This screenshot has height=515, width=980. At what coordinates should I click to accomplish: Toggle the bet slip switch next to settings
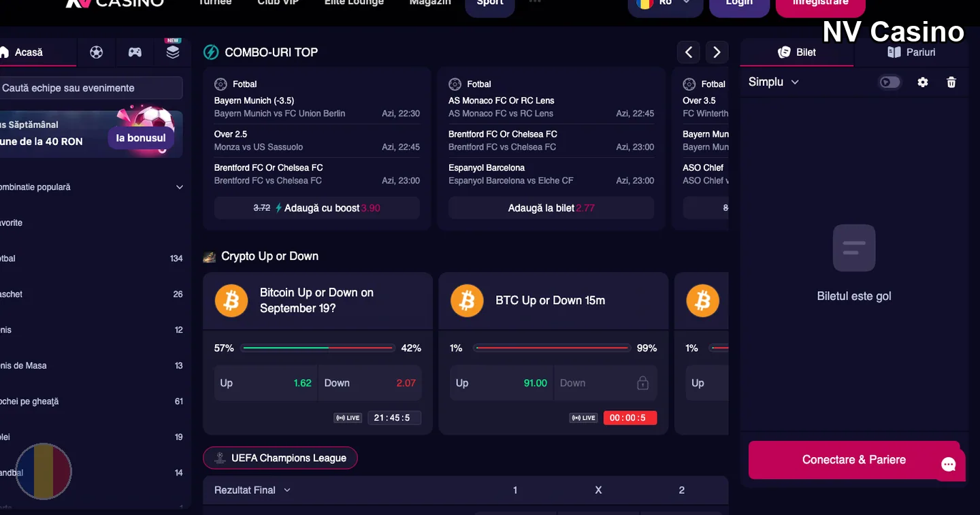point(889,82)
